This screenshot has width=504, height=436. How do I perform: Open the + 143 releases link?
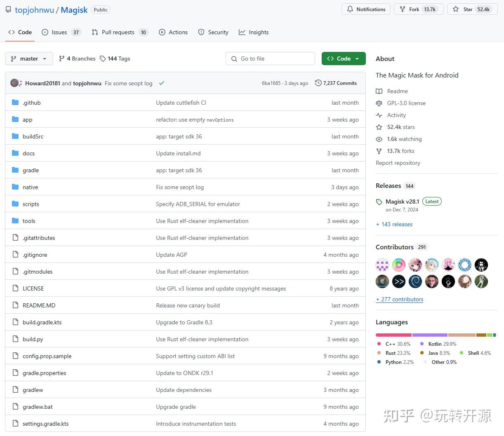coord(394,224)
